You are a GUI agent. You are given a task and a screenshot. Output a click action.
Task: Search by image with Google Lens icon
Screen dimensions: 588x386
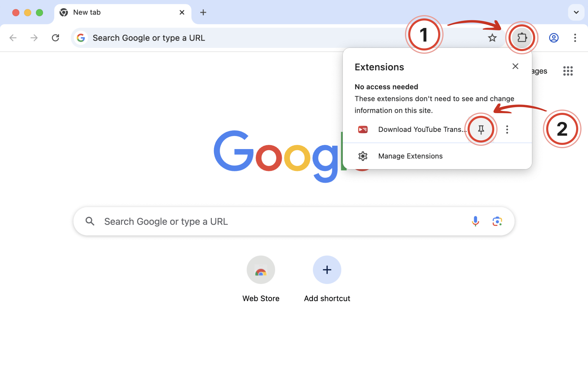(x=497, y=221)
